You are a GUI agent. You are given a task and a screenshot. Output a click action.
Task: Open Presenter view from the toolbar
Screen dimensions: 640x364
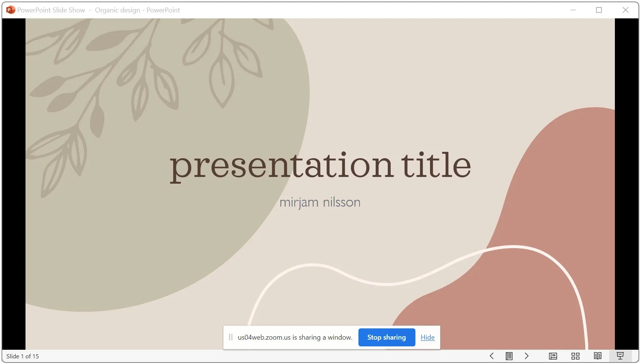click(553, 356)
